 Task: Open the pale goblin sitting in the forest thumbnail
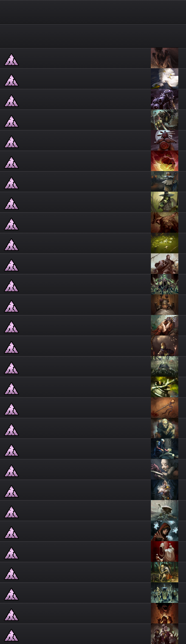pos(165,572)
